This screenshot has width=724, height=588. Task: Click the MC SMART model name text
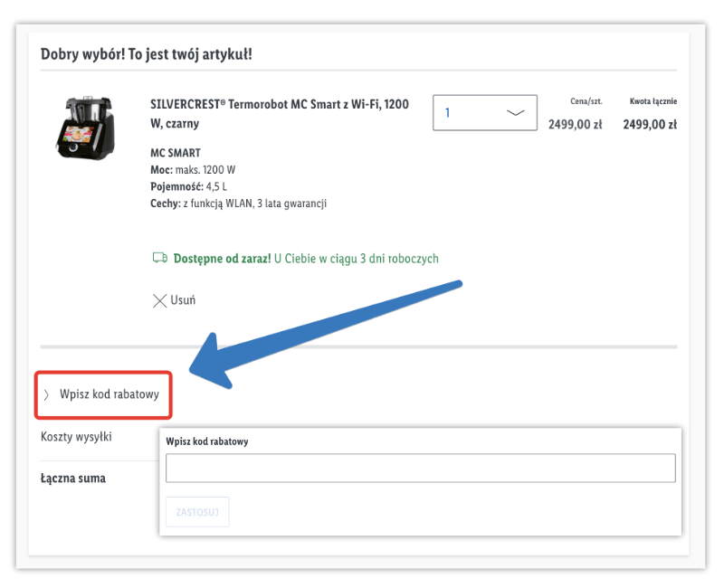[176, 153]
